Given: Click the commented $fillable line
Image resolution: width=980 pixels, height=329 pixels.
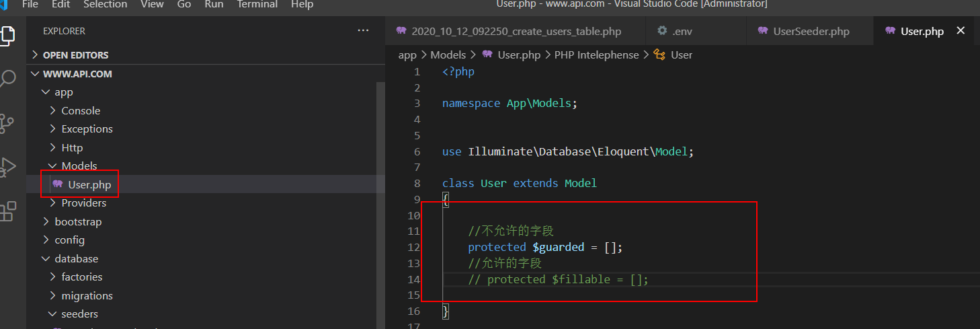Looking at the screenshot, I should click(559, 279).
